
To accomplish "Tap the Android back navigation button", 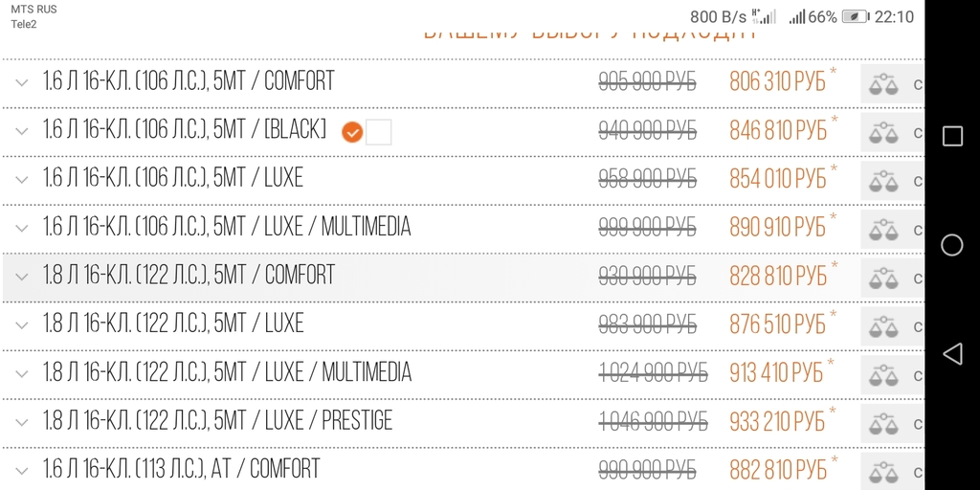I will [952, 354].
